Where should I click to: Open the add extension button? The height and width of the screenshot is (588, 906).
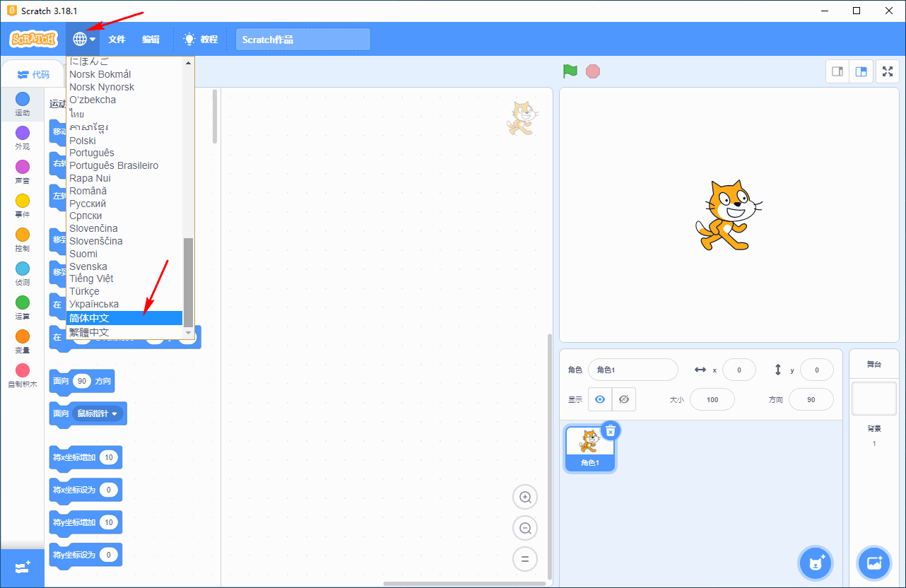pos(23,568)
